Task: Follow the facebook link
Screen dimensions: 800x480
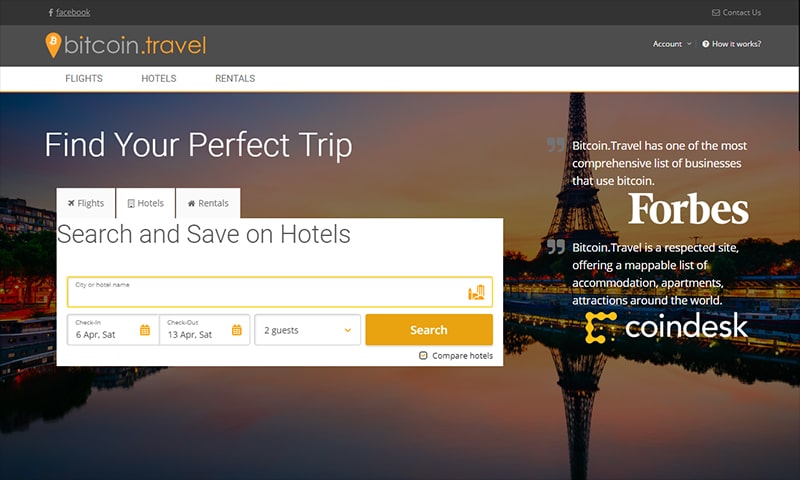Action: [73, 12]
